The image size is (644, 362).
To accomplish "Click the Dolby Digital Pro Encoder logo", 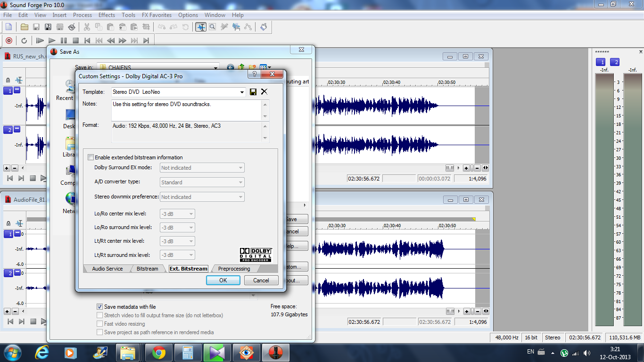I will (x=256, y=255).
